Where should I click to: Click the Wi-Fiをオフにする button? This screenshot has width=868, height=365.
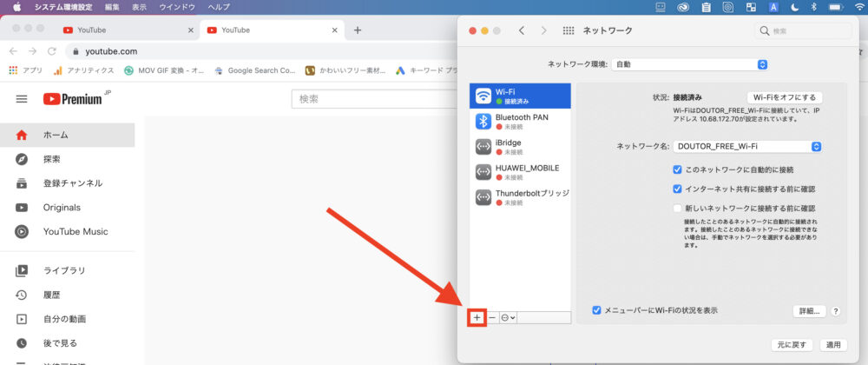point(785,97)
